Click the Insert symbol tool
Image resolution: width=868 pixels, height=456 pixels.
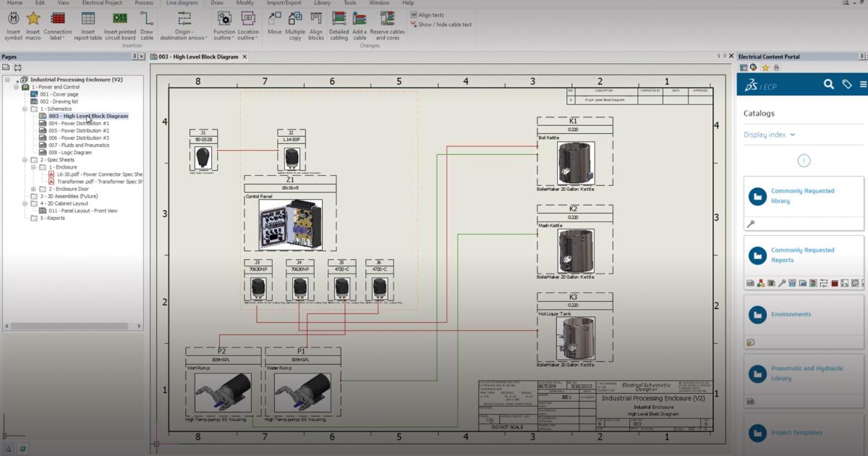tap(14, 25)
